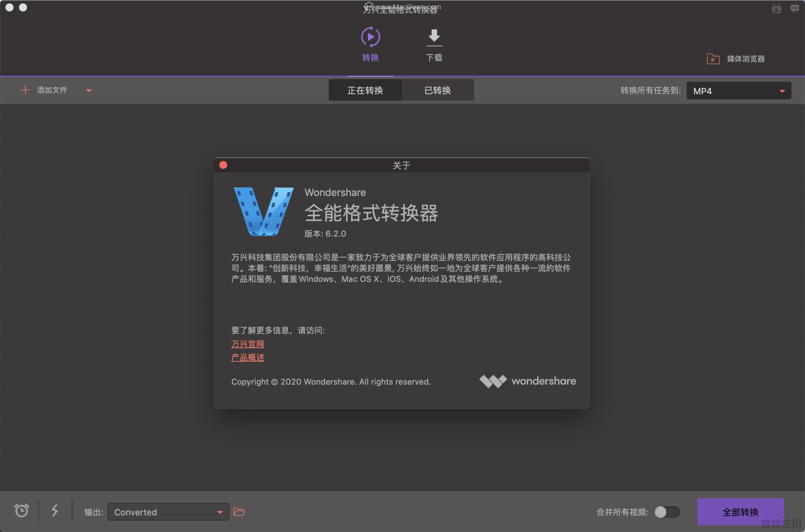Open the feedback message icon
Image resolution: width=805 pixels, height=532 pixels.
(795, 8)
